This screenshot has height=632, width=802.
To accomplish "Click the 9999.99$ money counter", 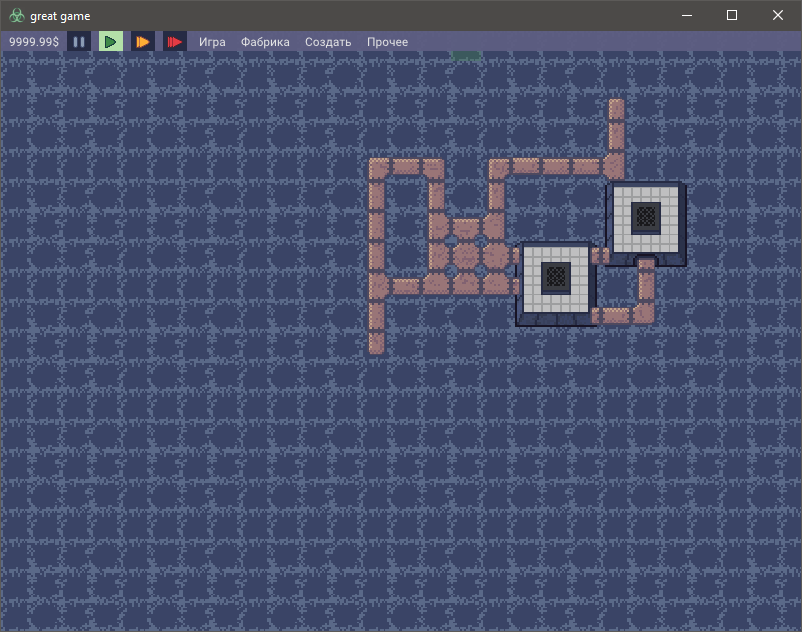I will (x=34, y=42).
